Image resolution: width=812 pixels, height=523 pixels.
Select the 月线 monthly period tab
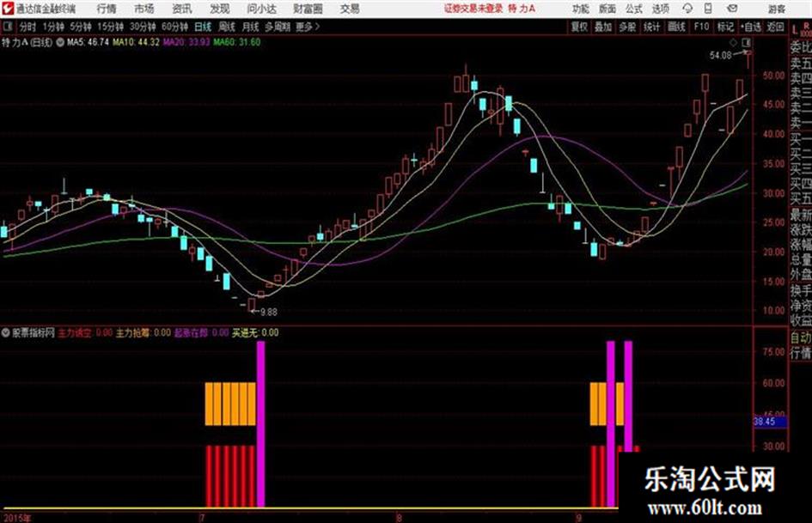250,27
